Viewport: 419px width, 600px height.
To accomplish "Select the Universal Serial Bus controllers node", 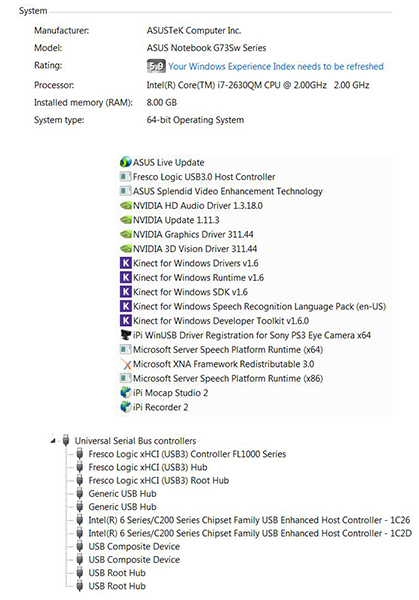I will pos(135,441).
